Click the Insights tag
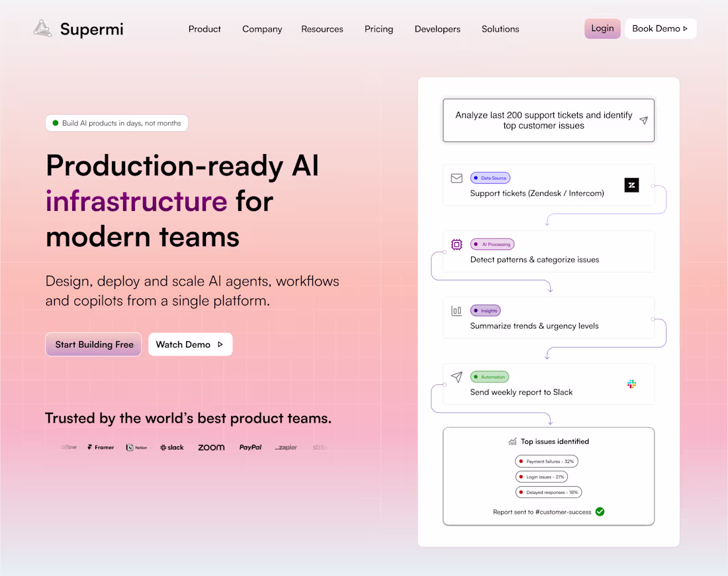The height and width of the screenshot is (576, 728). pos(485,310)
